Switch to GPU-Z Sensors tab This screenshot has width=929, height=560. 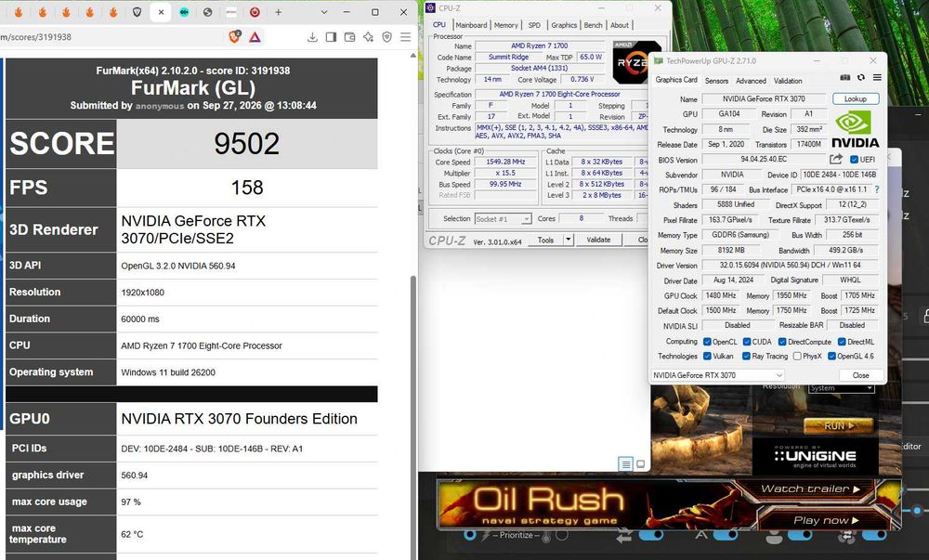716,81
